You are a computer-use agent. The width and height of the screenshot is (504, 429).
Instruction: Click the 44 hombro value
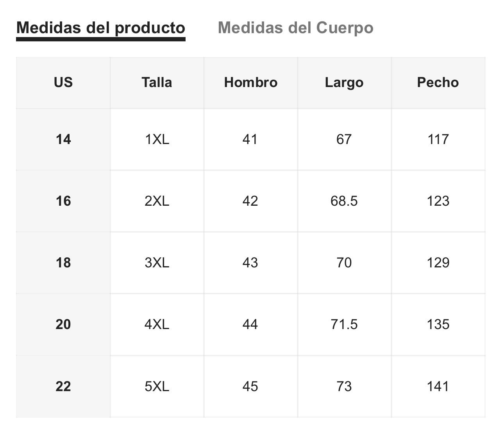250,324
